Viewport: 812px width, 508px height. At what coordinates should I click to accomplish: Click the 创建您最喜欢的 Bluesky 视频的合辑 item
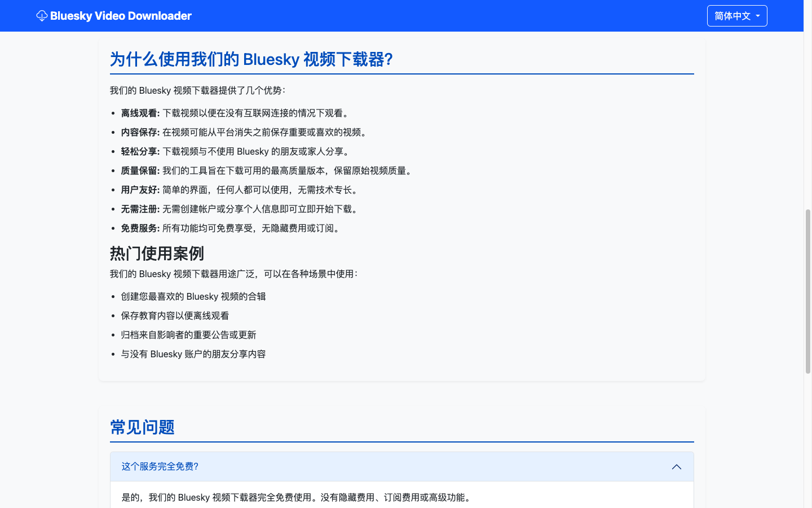(x=193, y=296)
